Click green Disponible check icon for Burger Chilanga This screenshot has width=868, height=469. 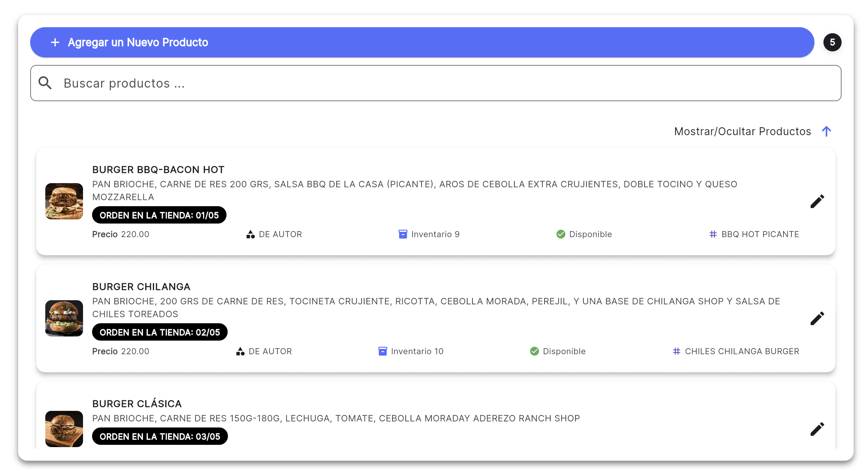coord(534,351)
